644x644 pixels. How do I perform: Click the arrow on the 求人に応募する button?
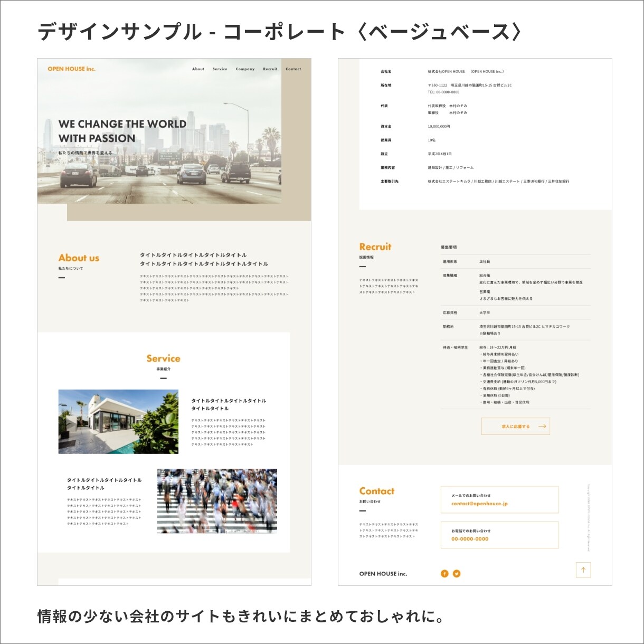pyautogui.click(x=542, y=427)
